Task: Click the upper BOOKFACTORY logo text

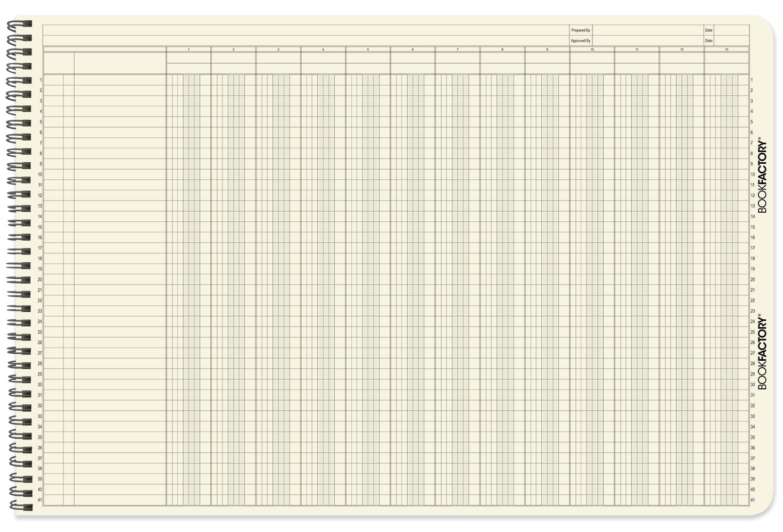Action: tap(762, 176)
